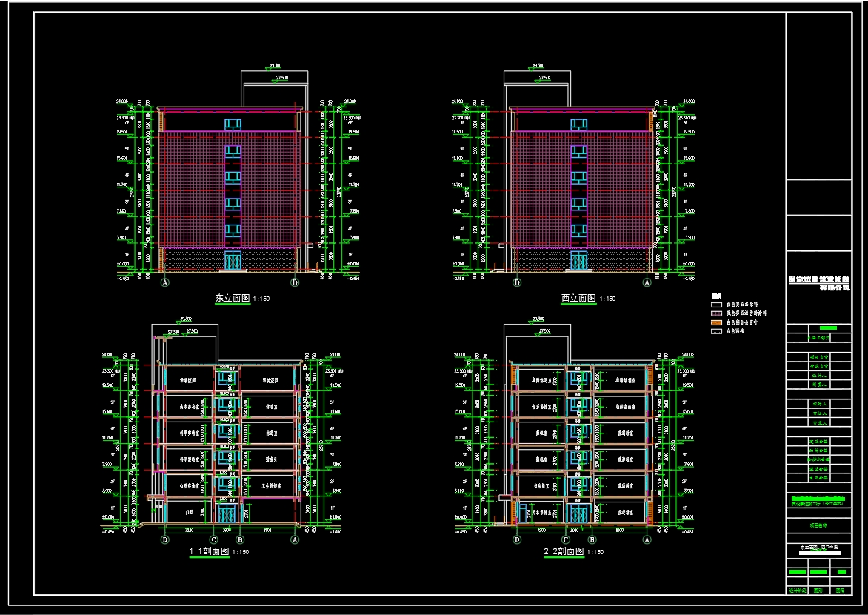Click axis bubble D under 西立面图
Viewport: 868px width, 615px height.
517,282
